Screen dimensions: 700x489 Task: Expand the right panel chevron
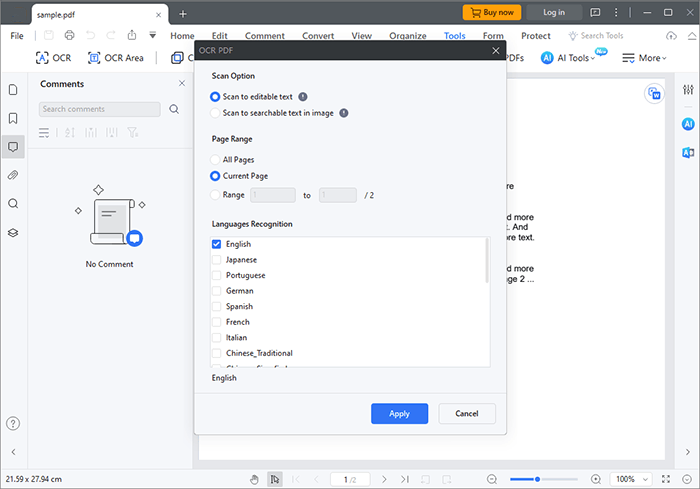[688, 451]
